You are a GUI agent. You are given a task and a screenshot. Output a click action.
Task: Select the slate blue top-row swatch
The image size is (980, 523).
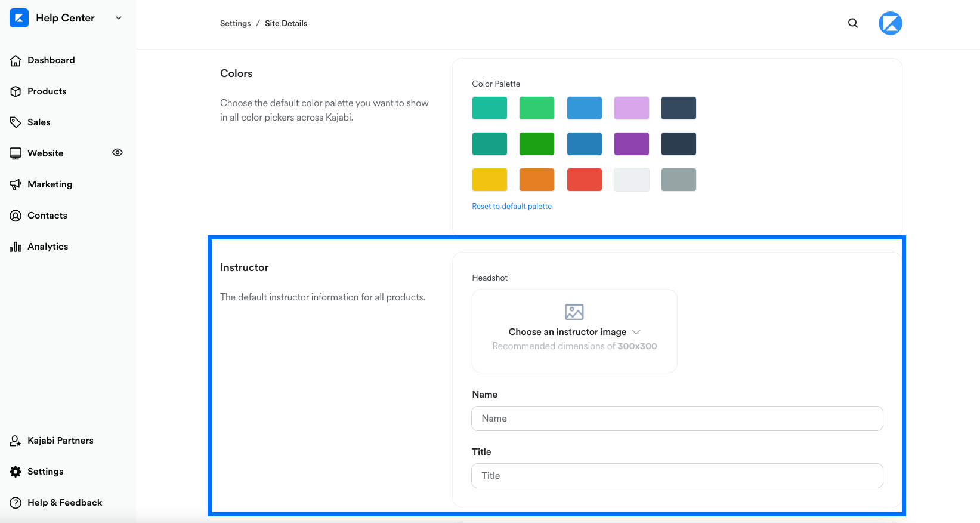[x=679, y=108]
